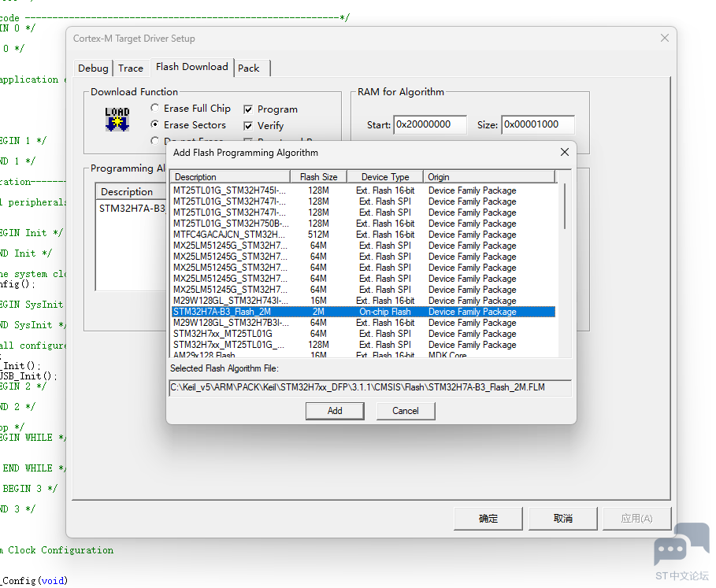Viewport: 716px width, 588px height.
Task: Sort by the Device Type column header
Action: coord(385,176)
